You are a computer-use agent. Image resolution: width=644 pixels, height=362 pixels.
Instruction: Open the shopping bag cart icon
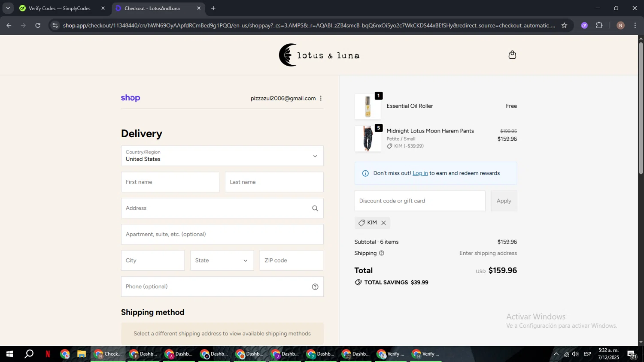click(x=512, y=55)
